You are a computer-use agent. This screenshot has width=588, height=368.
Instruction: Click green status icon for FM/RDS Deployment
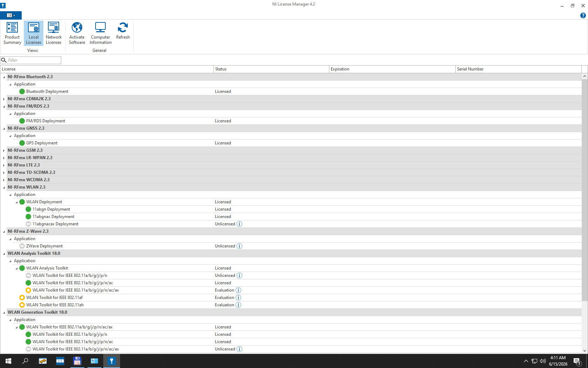point(22,121)
